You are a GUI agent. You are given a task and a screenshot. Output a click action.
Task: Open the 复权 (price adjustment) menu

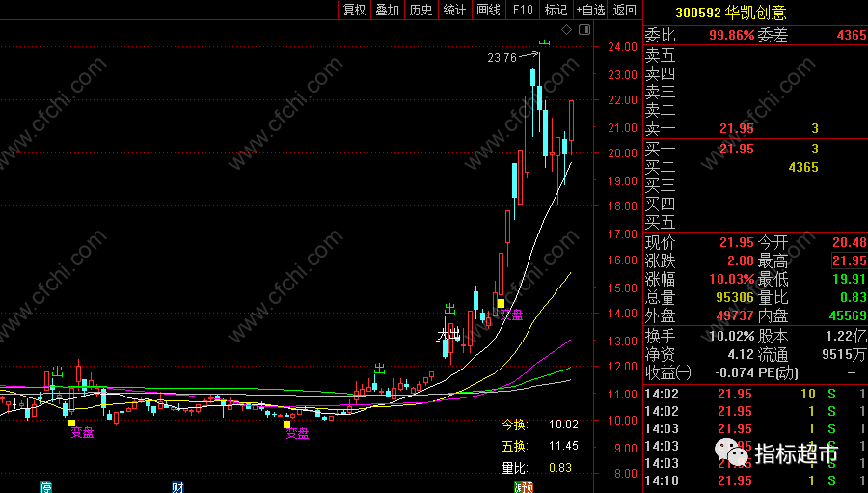(354, 10)
